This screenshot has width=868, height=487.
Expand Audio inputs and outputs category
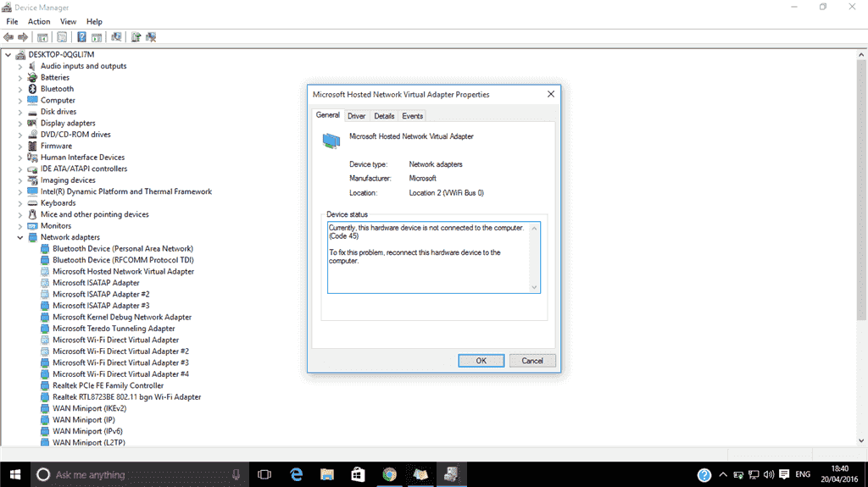pos(20,66)
